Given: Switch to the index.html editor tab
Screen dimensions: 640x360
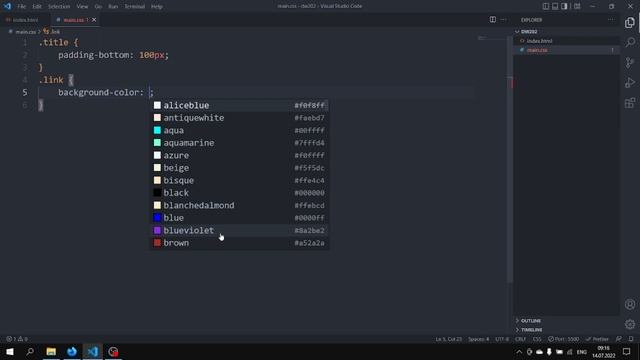Looking at the screenshot, I should [24, 20].
